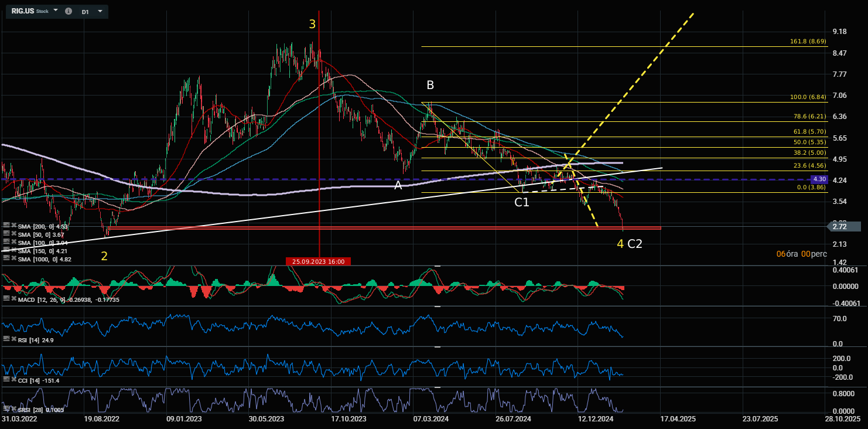Select the C1 wave label

tap(522, 202)
